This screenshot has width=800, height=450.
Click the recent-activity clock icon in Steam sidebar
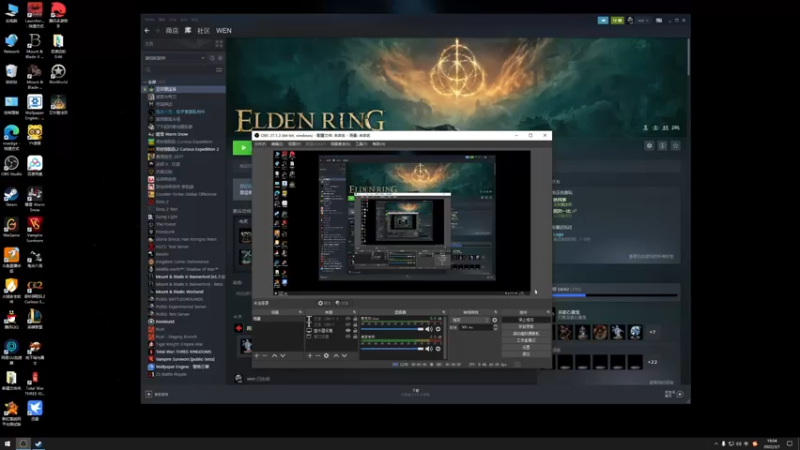[x=212, y=58]
